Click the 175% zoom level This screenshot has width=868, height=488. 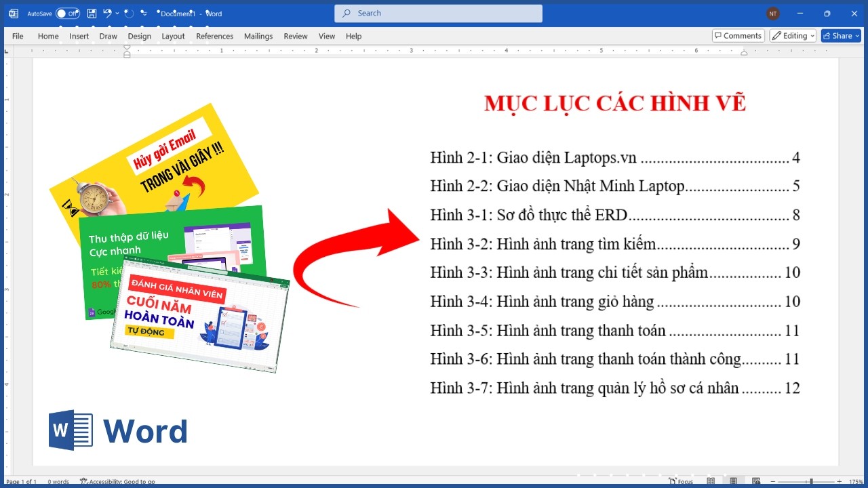pyautogui.click(x=855, y=482)
